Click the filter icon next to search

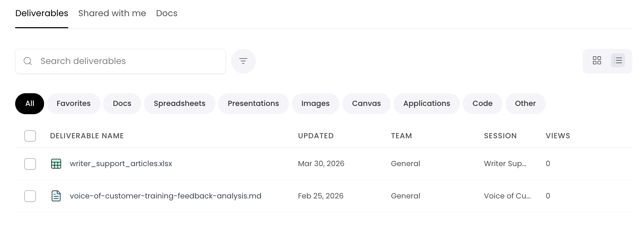243,61
